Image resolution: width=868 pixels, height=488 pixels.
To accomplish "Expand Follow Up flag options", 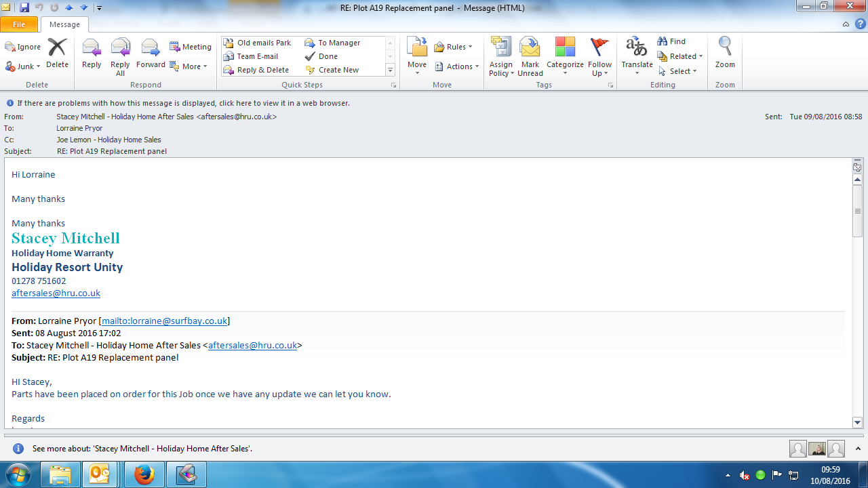I will 599,57.
